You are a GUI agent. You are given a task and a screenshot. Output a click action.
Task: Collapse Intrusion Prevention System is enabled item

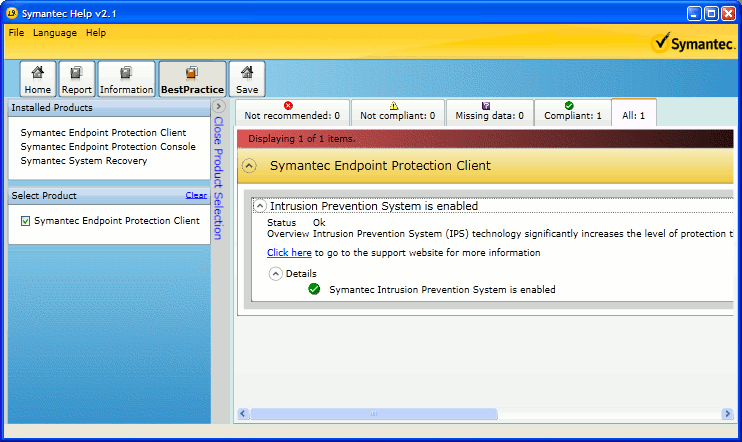coord(260,206)
